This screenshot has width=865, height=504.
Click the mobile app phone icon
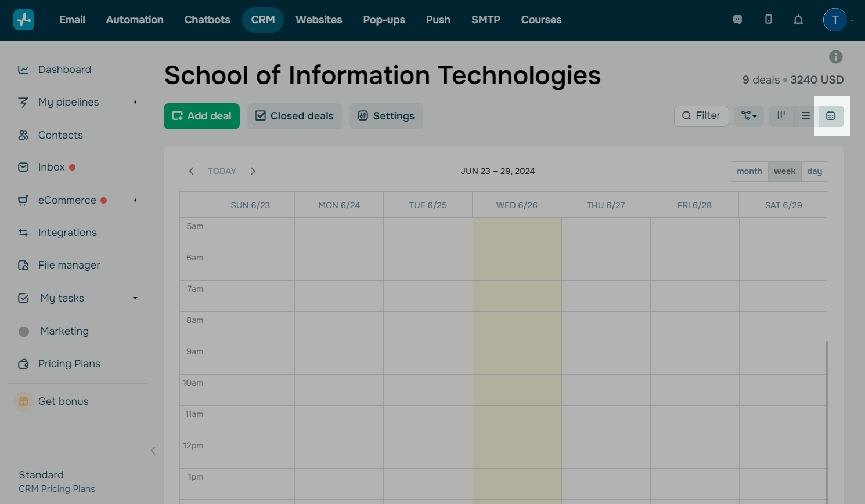[768, 20]
